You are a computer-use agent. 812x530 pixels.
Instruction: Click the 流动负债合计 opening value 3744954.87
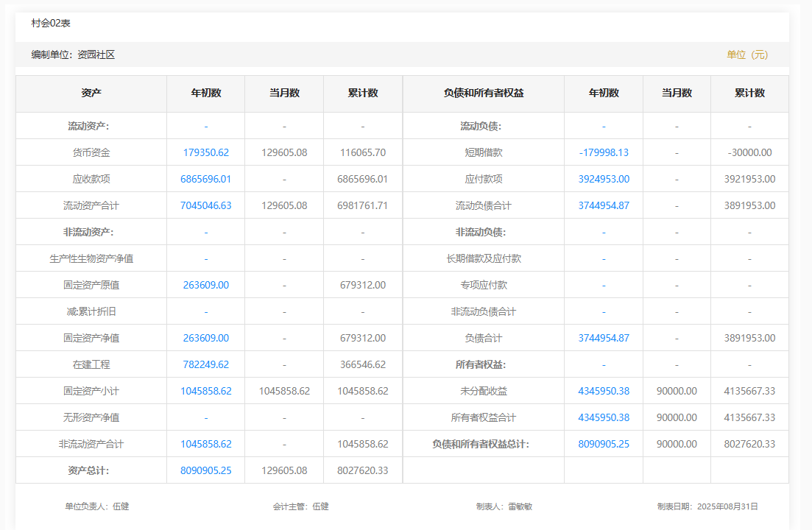click(603, 205)
